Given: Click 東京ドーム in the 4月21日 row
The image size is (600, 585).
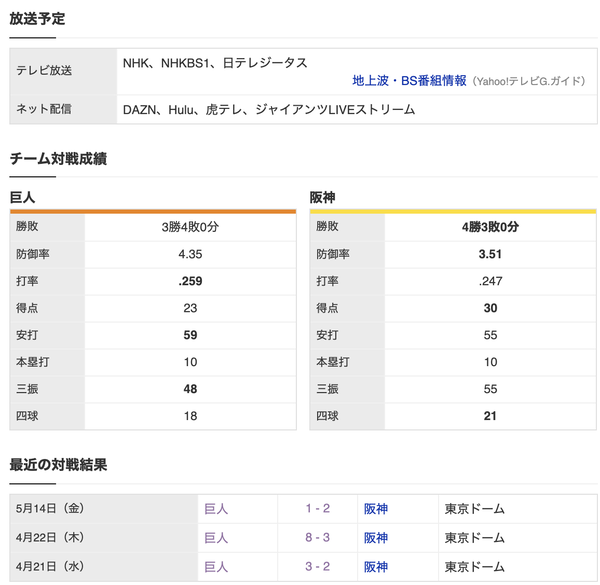Looking at the screenshot, I should click(474, 567).
